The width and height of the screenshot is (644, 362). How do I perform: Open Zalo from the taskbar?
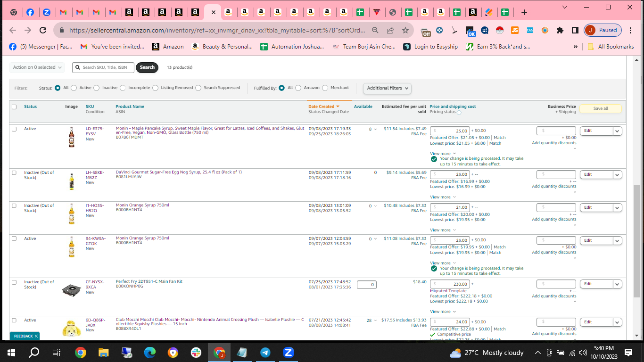pyautogui.click(x=289, y=352)
